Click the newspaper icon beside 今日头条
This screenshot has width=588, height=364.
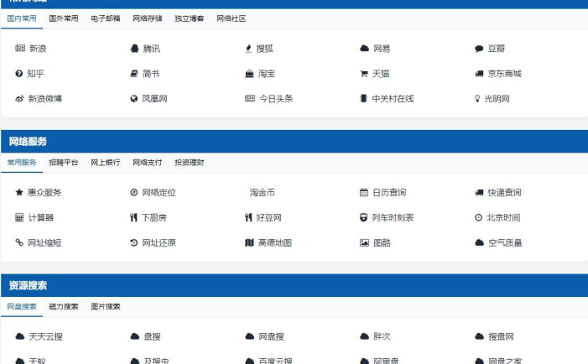click(250, 98)
